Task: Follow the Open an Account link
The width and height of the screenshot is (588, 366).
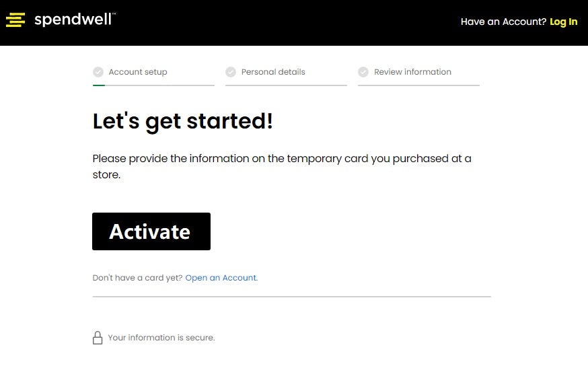Action: click(221, 278)
